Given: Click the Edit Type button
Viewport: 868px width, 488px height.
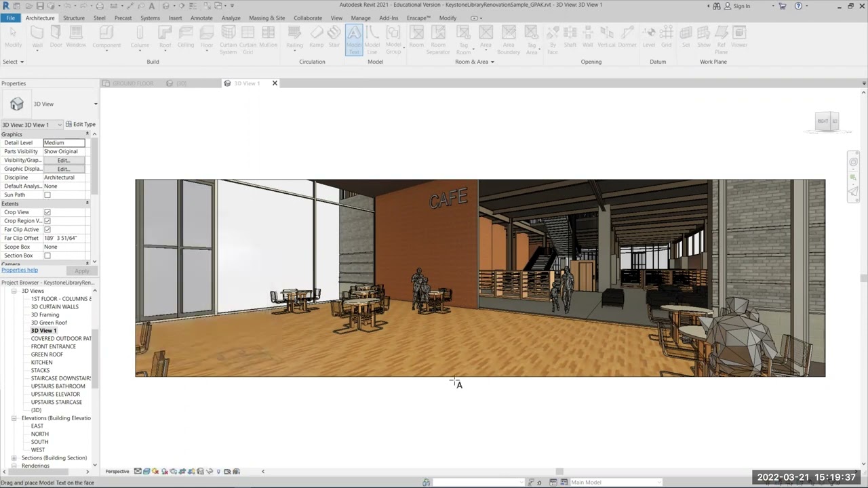Looking at the screenshot, I should point(81,125).
